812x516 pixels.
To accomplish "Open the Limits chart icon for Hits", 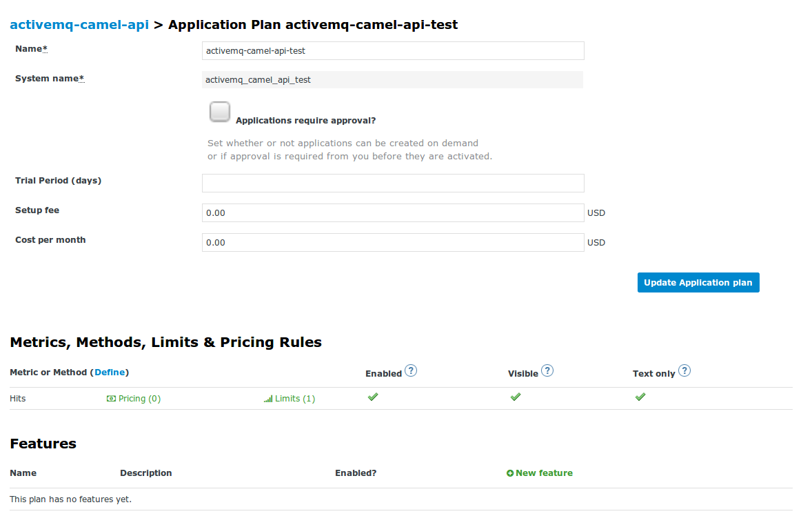I will pos(268,398).
